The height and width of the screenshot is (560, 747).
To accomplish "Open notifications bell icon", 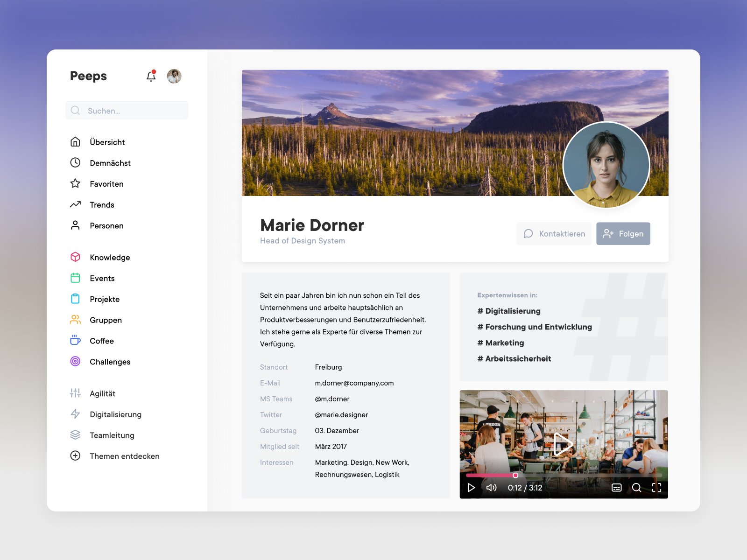I will pyautogui.click(x=151, y=76).
